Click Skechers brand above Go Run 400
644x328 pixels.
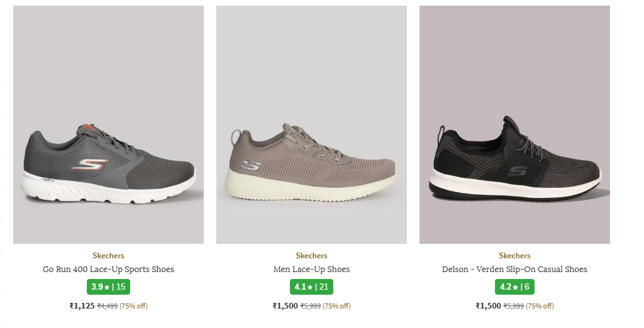pos(108,256)
